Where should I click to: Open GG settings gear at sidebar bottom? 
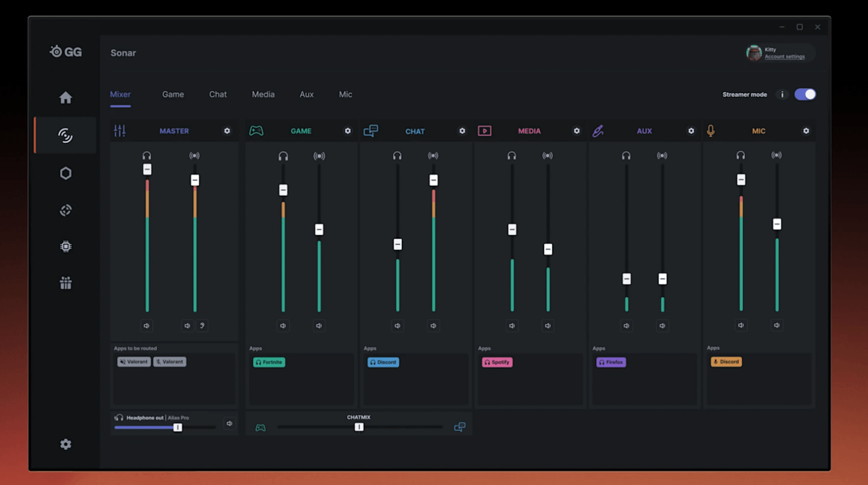(x=65, y=445)
